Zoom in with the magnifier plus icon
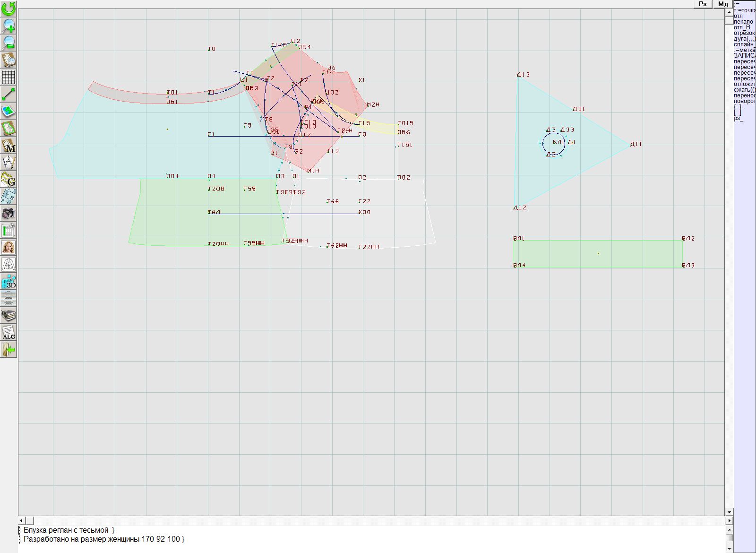Screen dimensions: 756x553 point(9,26)
